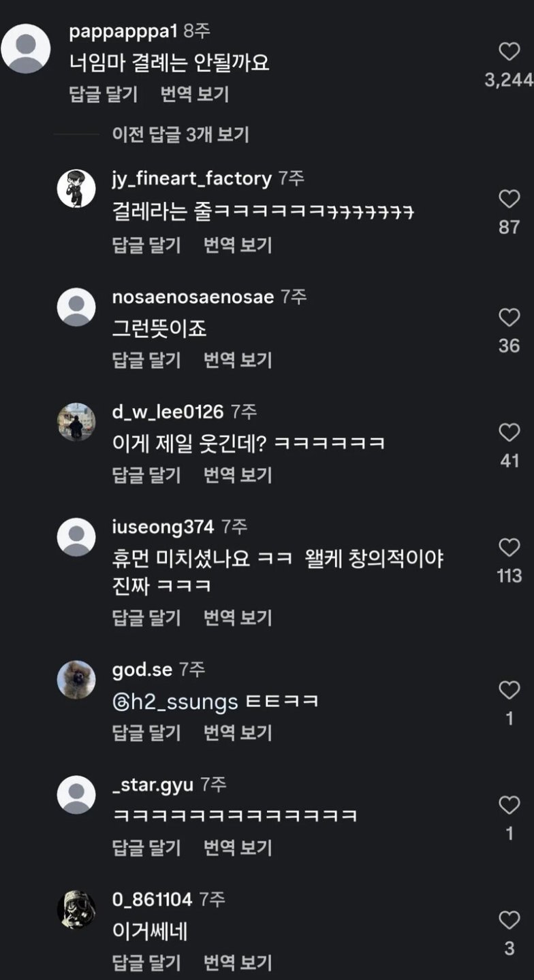Viewport: 534px width, 980px height.
Task: Tap the heart beside god.se's reply
Action: point(509,691)
